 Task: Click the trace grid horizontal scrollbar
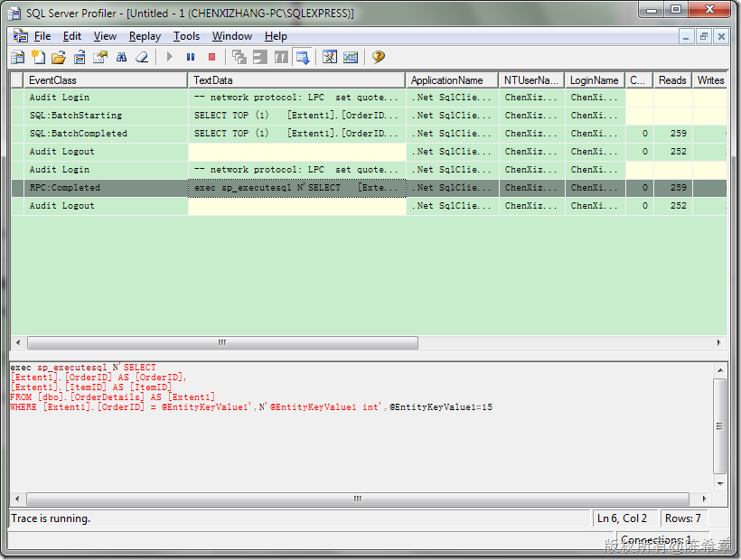pos(221,343)
